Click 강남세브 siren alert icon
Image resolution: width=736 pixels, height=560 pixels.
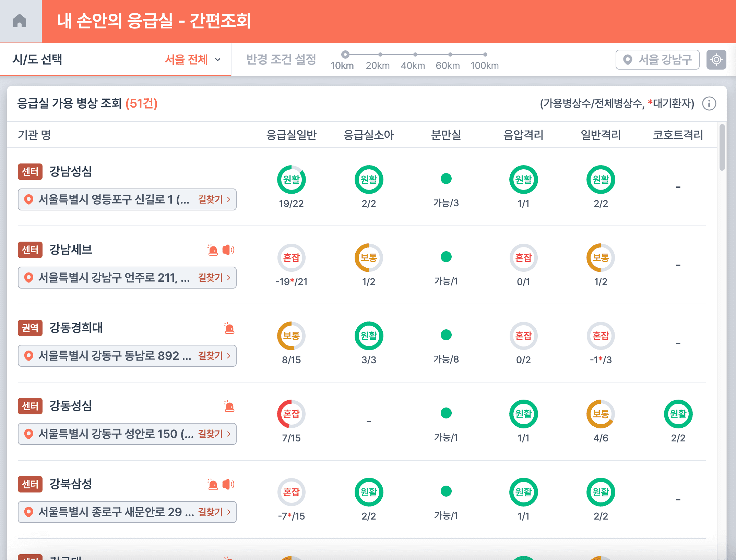213,250
